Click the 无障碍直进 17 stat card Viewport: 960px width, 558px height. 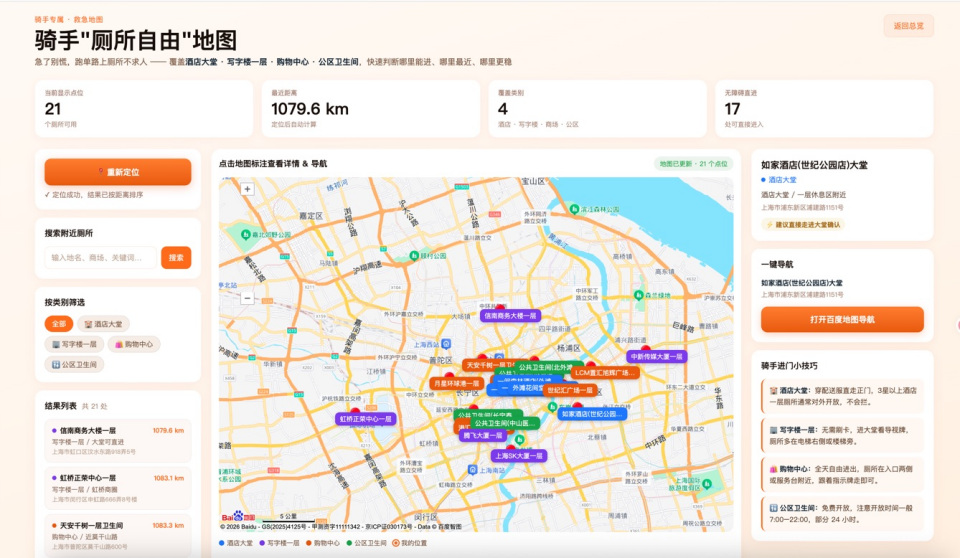(x=824, y=108)
